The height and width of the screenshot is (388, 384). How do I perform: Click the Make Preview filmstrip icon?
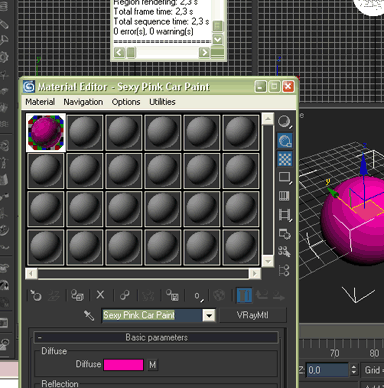284,215
